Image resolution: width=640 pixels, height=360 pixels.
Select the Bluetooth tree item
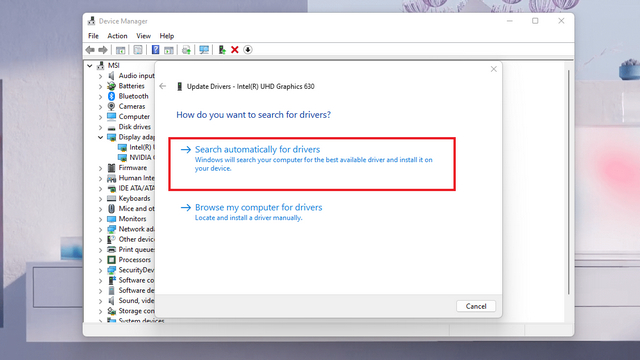pyautogui.click(x=133, y=96)
